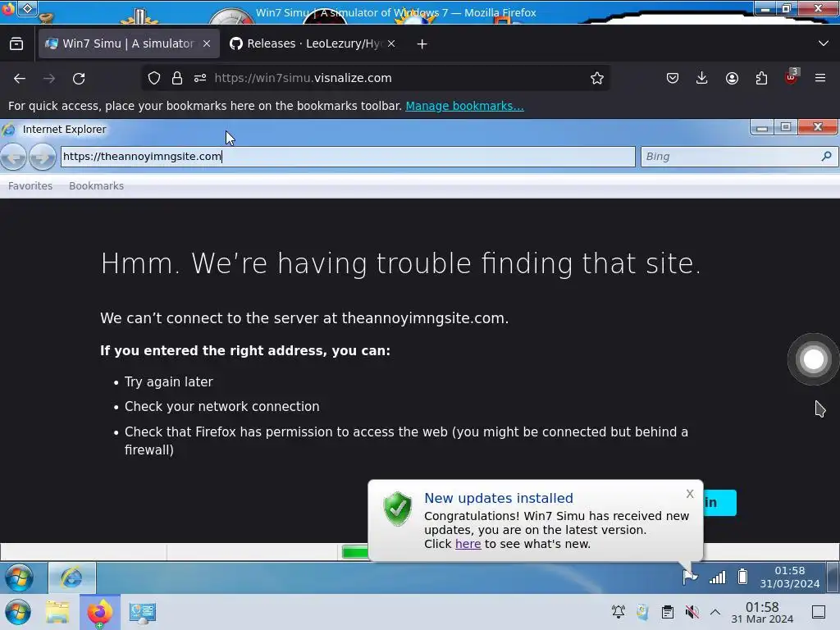Go forward in Firefox history
Image resolution: width=840 pixels, height=630 pixels.
[x=49, y=78]
